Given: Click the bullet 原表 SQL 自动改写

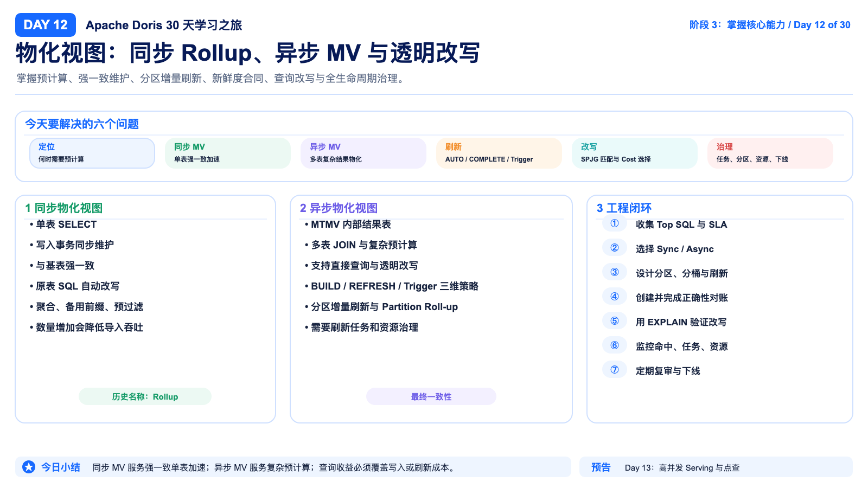Looking at the screenshot, I should click(75, 286).
